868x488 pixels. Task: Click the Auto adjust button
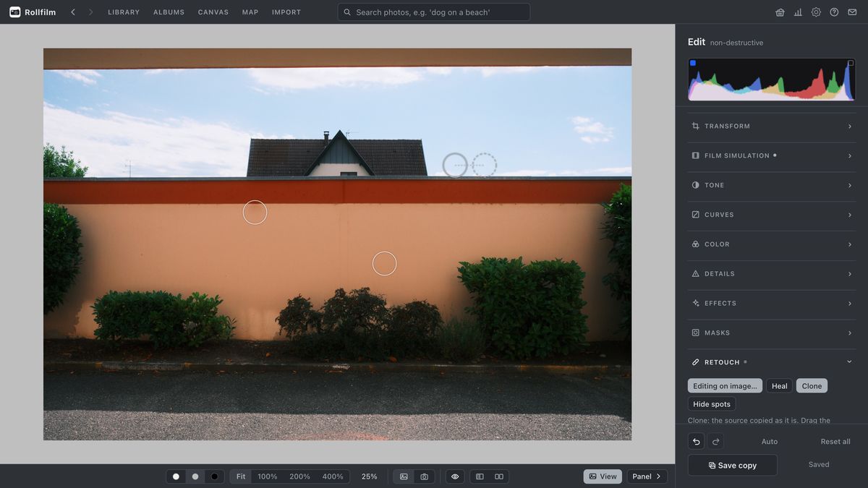770,442
